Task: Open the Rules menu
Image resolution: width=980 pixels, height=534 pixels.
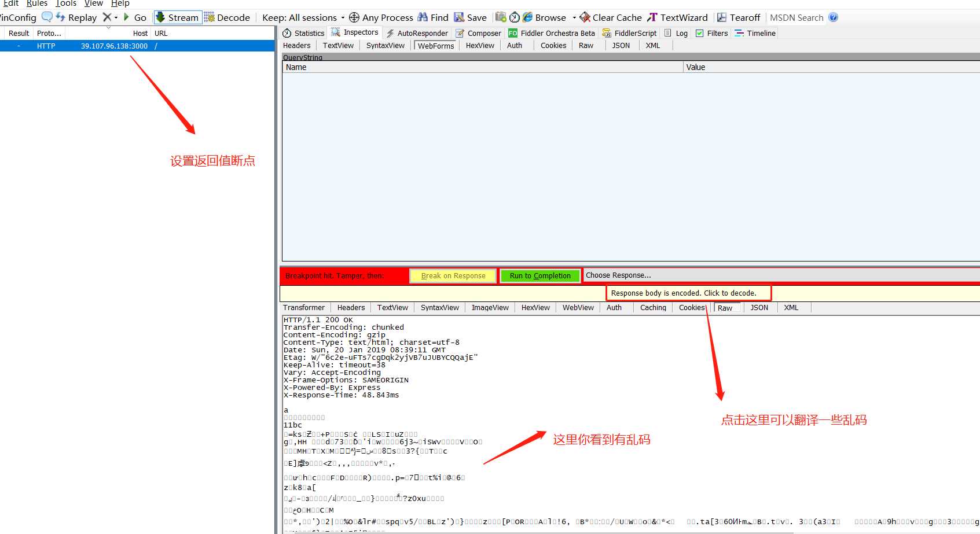Action: [37, 3]
